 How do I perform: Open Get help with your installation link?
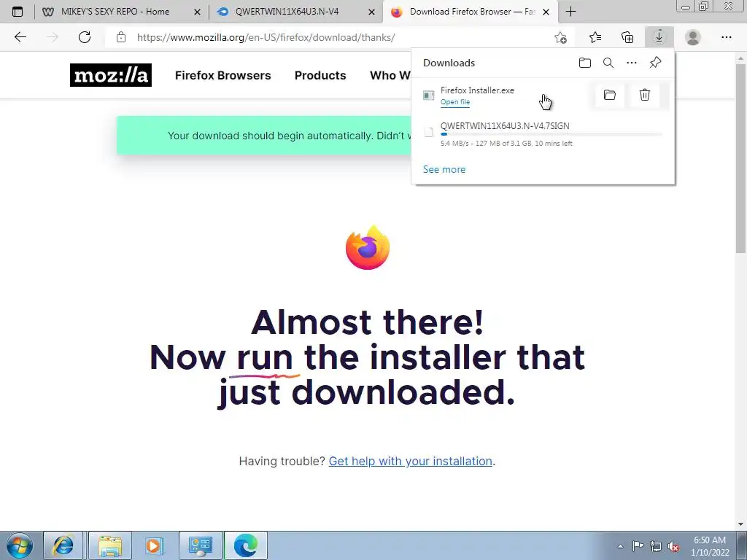410,461
